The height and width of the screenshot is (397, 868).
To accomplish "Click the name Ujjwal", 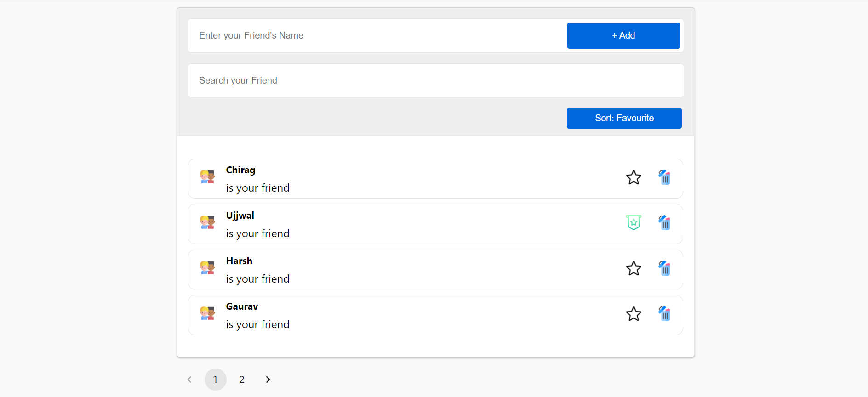I will tap(240, 216).
